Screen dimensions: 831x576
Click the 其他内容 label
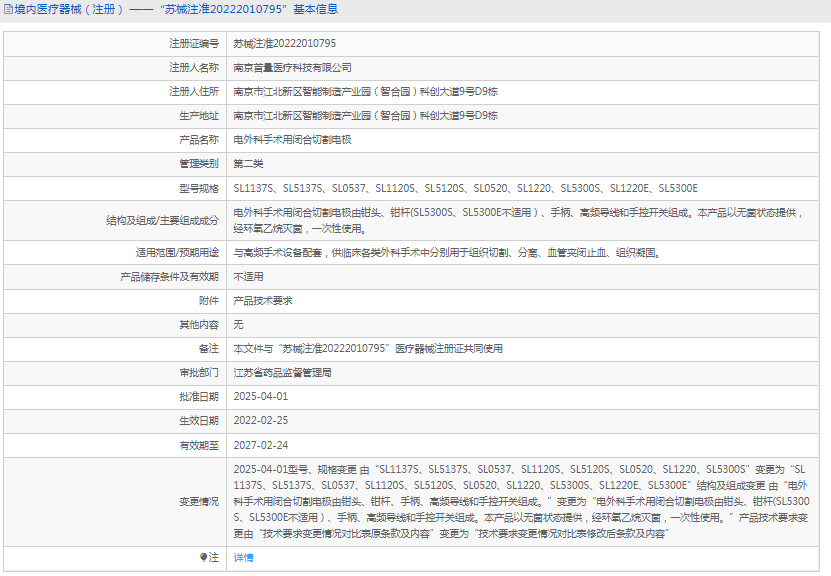pos(199,325)
